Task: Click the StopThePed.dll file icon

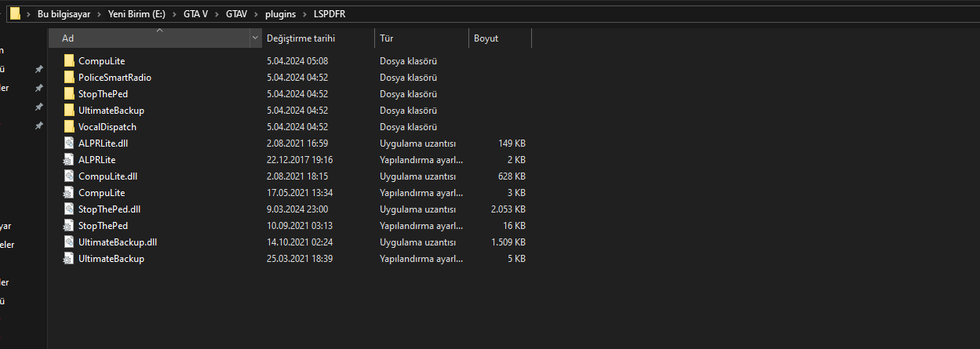Action: [69, 209]
